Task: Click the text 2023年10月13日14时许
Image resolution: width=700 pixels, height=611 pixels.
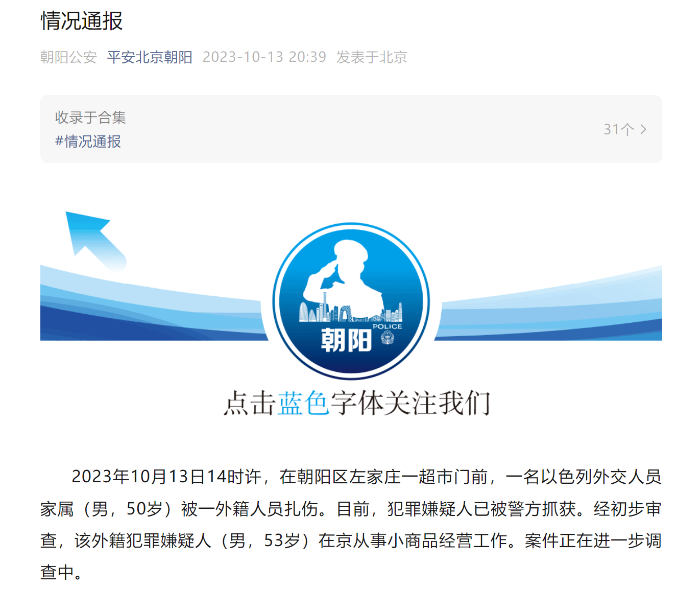Action: point(166,477)
